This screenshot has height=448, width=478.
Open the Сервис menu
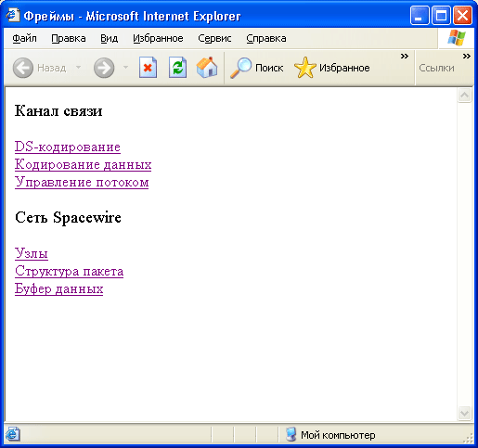pyautogui.click(x=214, y=38)
